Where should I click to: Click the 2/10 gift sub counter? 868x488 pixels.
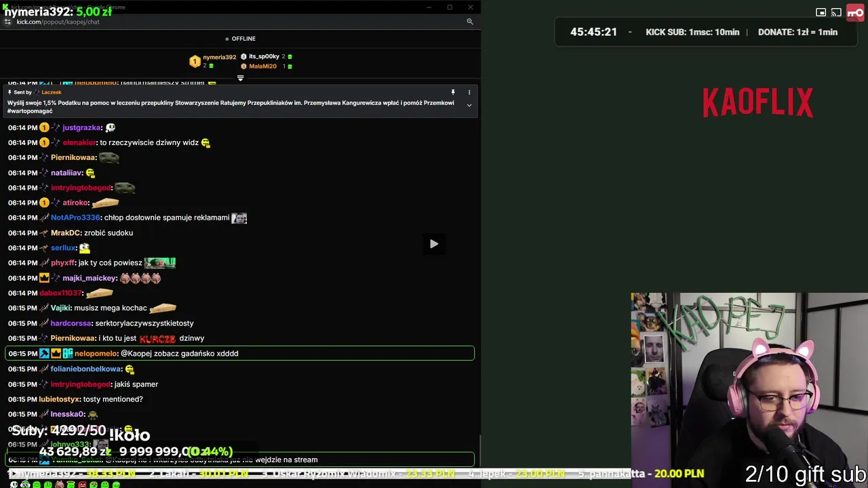(806, 474)
